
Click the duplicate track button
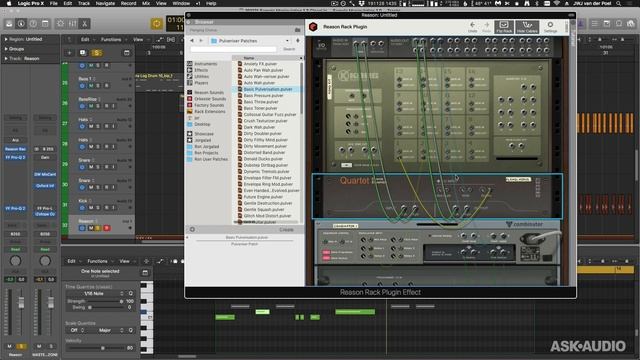point(82,53)
